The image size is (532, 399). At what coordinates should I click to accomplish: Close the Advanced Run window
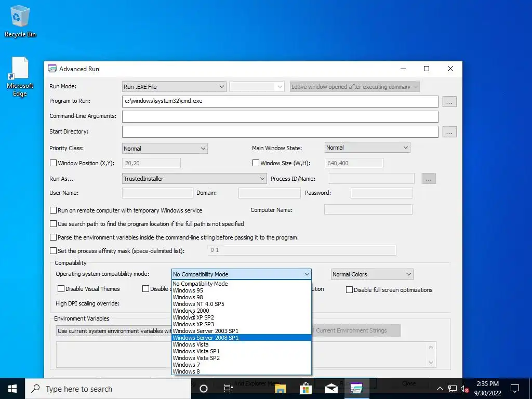pos(450,69)
